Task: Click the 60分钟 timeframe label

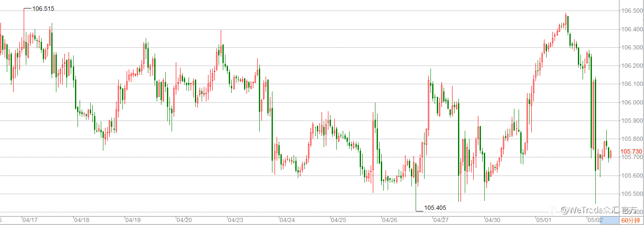Action: pos(631,220)
